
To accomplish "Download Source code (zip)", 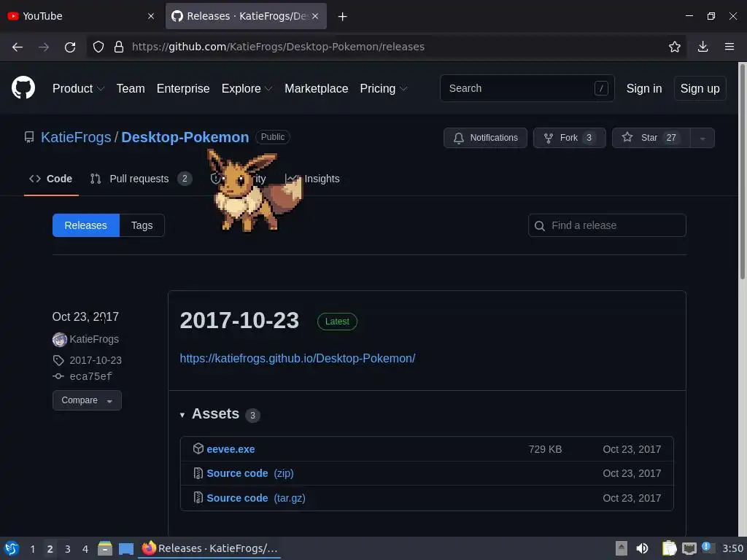I will click(250, 473).
